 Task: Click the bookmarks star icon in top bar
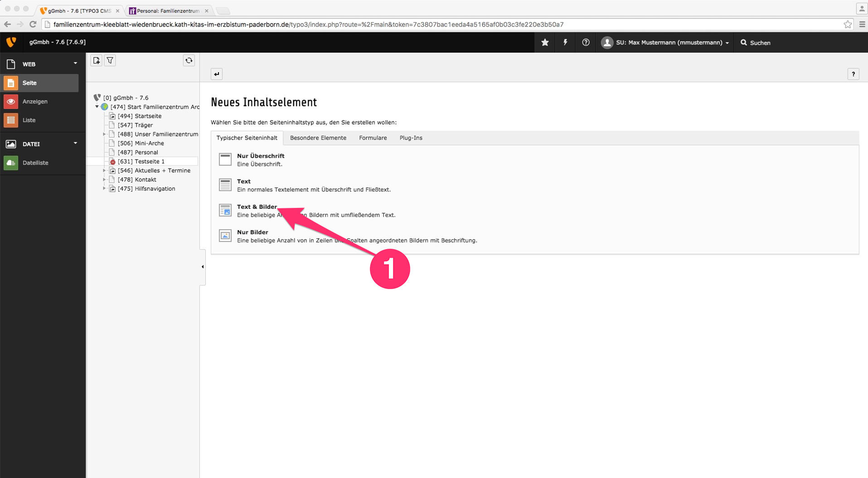[x=545, y=43]
